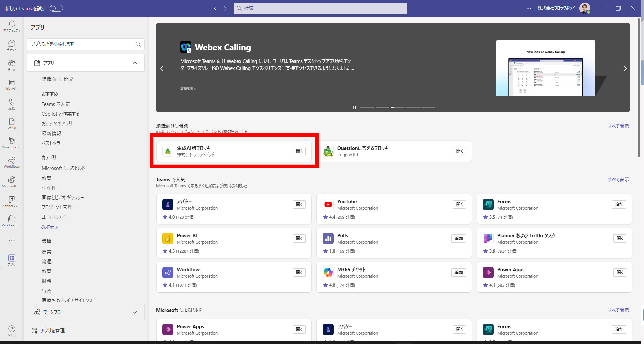Select プロジェクト管理 category

click(57, 207)
